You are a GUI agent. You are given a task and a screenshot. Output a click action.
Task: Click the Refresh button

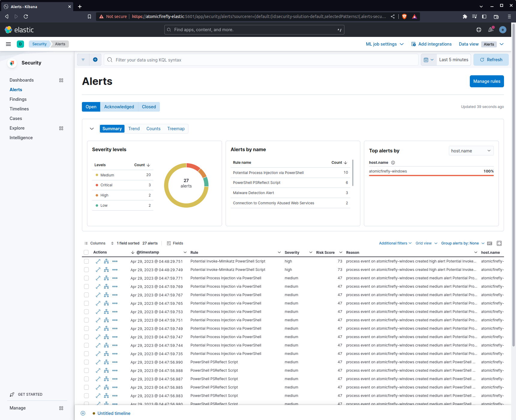(x=491, y=60)
